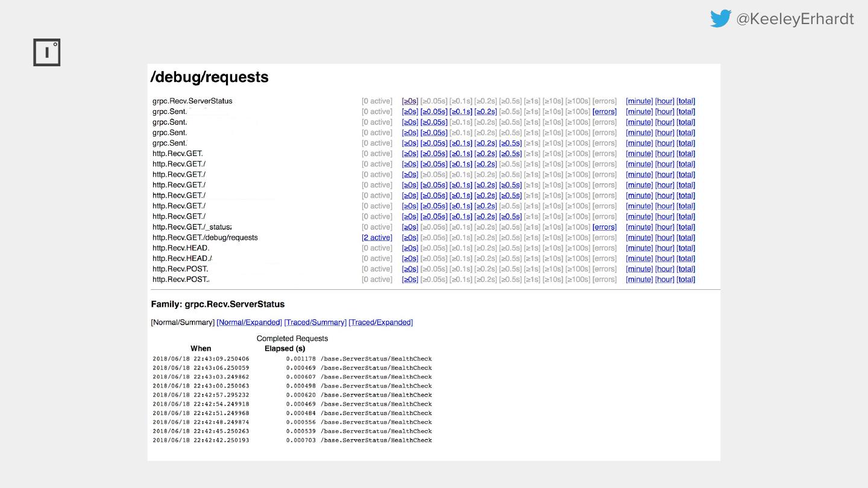Viewport: 868px width, 488px height.
Task: Select the elapsed value 0.000484
Action: click(301, 413)
